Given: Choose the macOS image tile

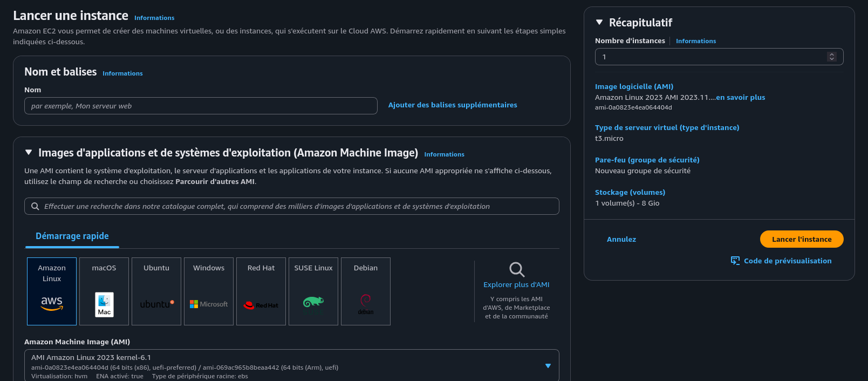Looking at the screenshot, I should click(x=104, y=291).
